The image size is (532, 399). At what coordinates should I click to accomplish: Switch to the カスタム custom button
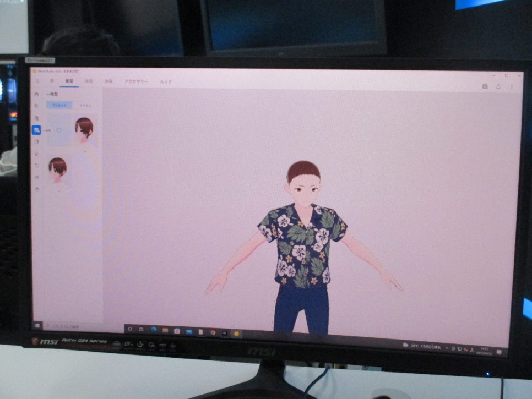tap(85, 105)
